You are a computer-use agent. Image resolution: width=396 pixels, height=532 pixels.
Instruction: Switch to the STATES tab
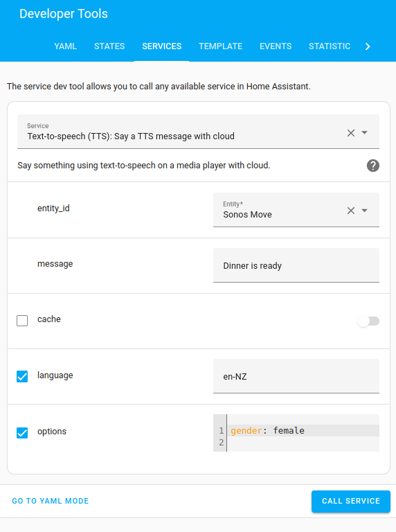(x=109, y=46)
